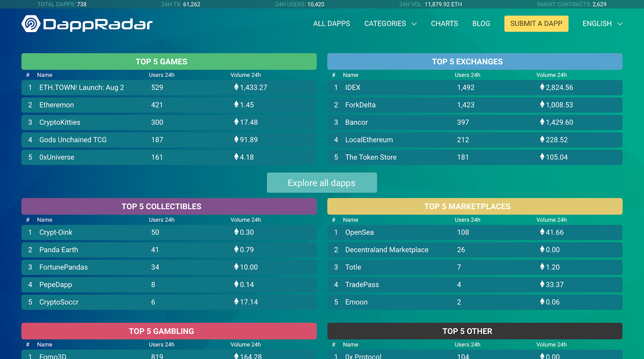Click the Ethereum icon beside 228.52

coord(542,139)
